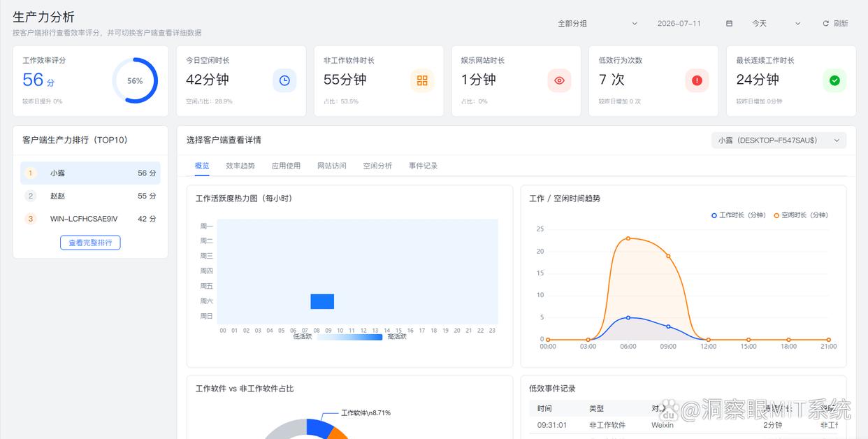The height and width of the screenshot is (439, 868).
Task: Open the 全部分组 group dropdown
Action: 598,24
